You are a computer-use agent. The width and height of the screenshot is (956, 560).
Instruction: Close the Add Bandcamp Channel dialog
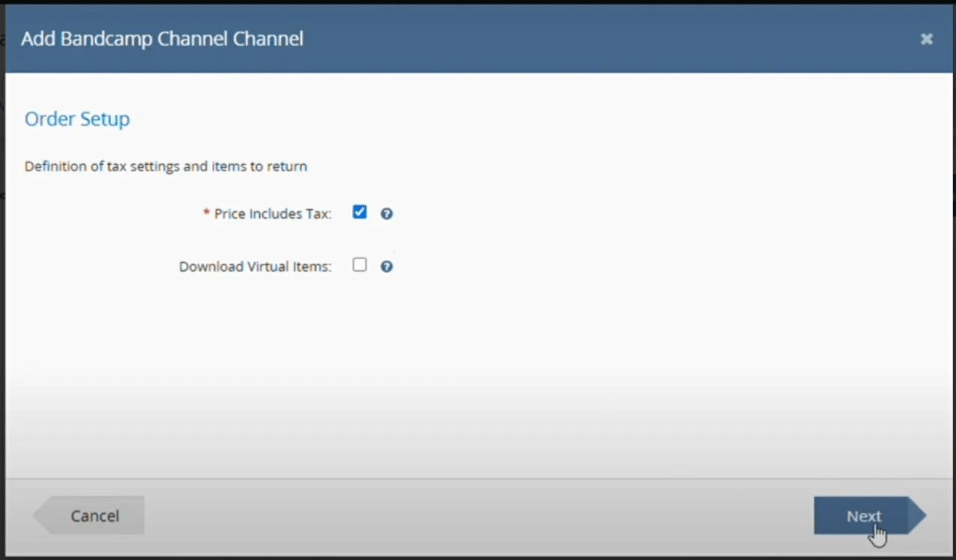(927, 39)
